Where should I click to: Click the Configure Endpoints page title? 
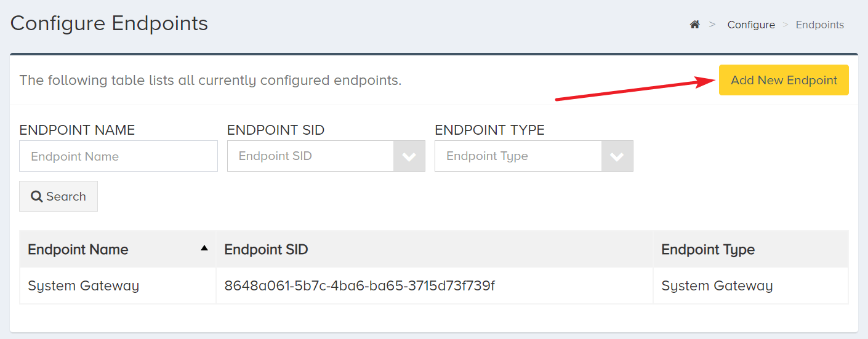(110, 23)
